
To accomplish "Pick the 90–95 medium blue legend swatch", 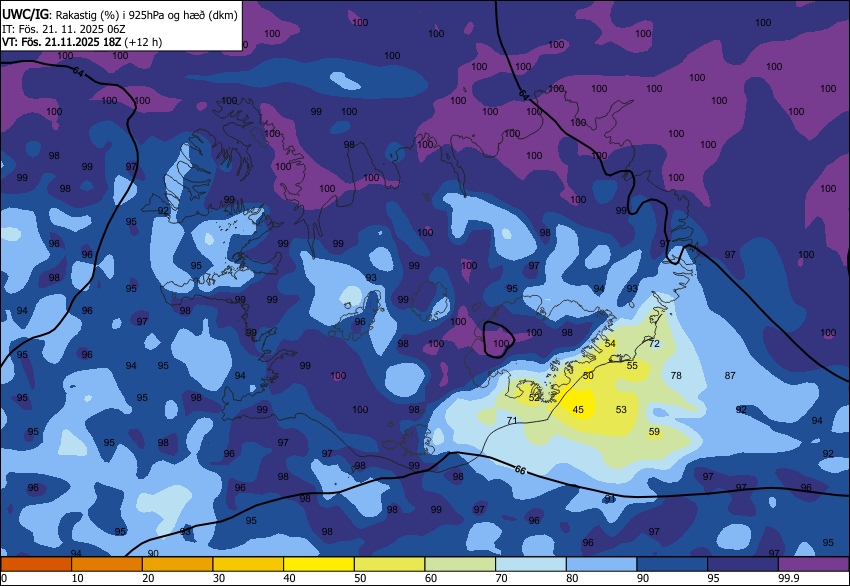I will [673, 564].
